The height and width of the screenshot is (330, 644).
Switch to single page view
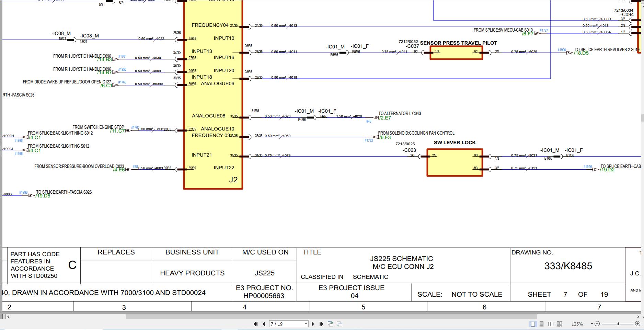(x=533, y=324)
